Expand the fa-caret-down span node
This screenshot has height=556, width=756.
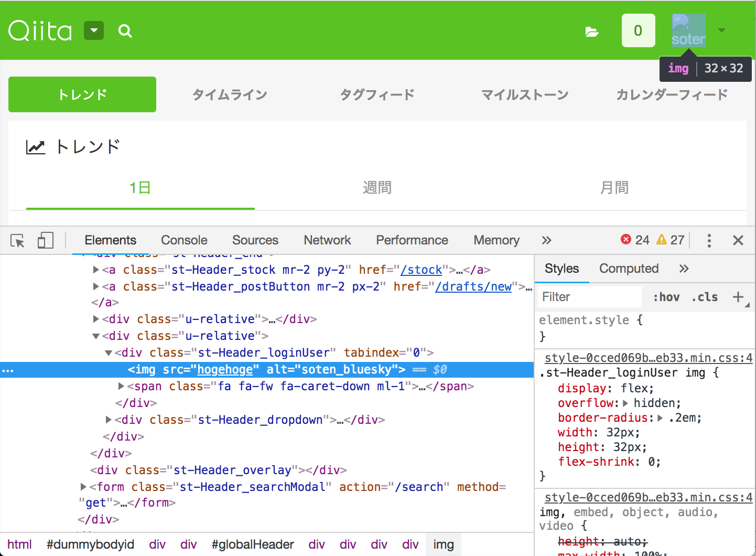click(x=120, y=386)
